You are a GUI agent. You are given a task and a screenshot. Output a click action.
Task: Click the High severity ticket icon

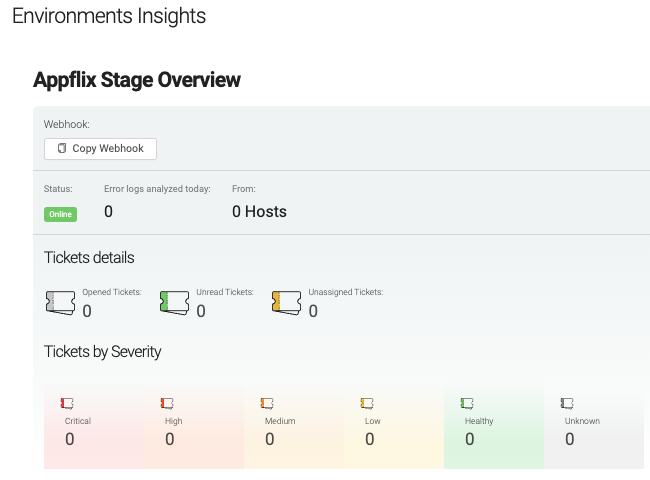click(x=168, y=403)
